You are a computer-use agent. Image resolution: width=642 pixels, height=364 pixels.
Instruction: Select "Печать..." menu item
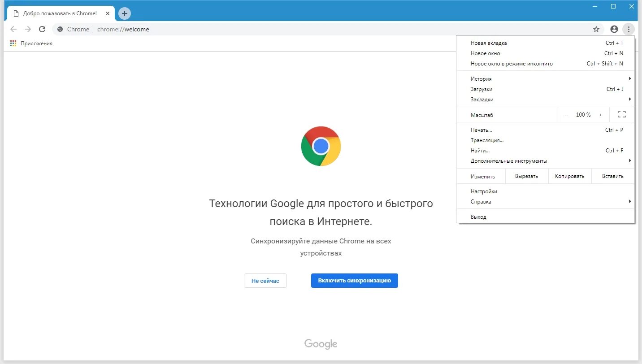click(546, 130)
